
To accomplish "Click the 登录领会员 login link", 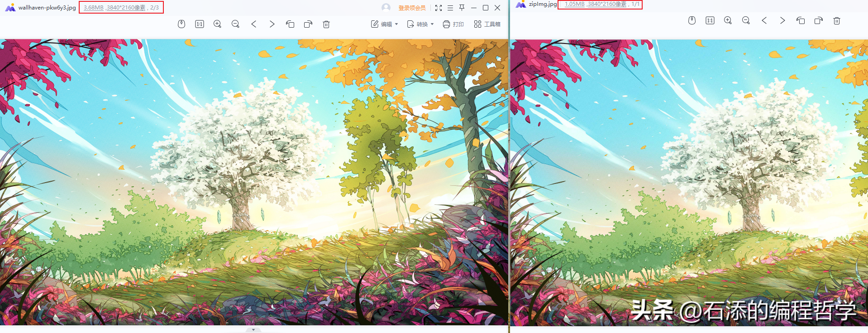I will coord(412,8).
